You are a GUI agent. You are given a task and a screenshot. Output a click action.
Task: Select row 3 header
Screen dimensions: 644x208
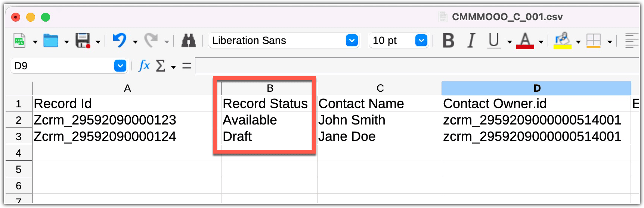click(x=19, y=136)
